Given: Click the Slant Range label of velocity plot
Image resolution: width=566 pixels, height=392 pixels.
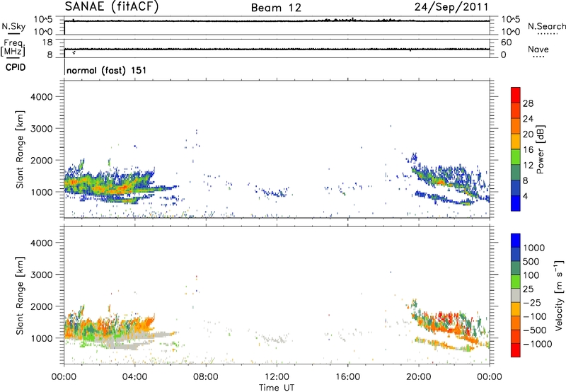Looking at the screenshot, I should [20, 295].
